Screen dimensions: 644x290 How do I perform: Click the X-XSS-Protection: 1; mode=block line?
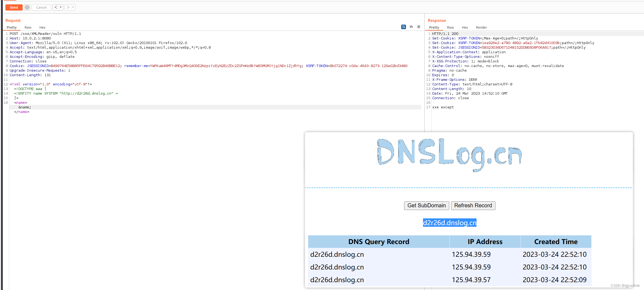tap(466, 61)
